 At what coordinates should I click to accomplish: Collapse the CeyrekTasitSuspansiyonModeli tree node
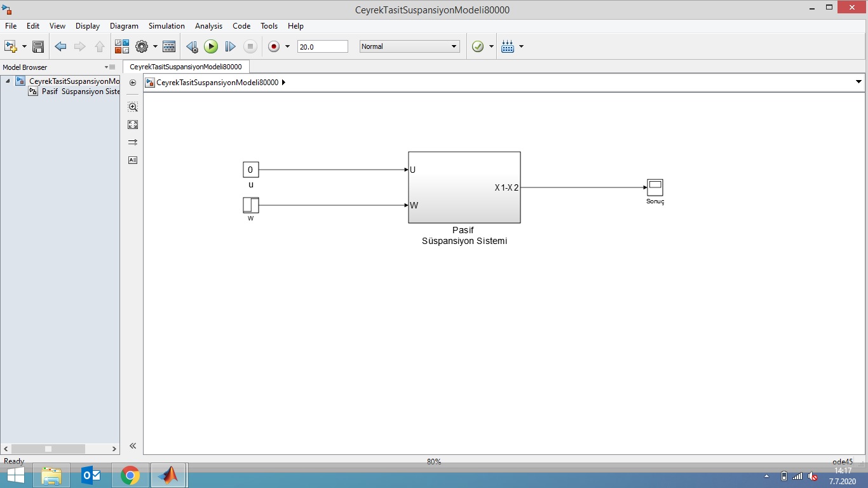pos(8,81)
